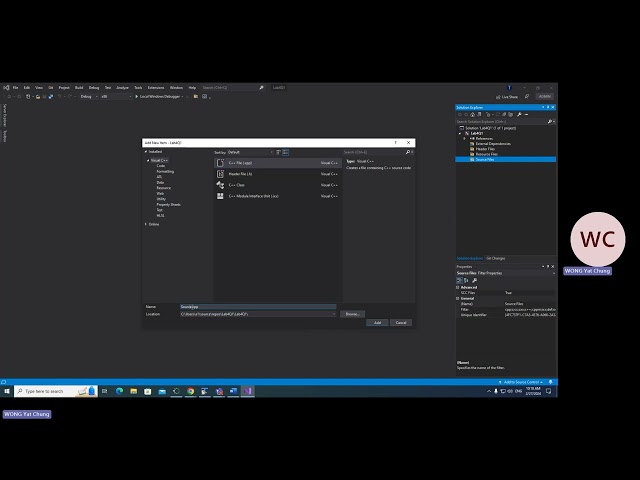This screenshot has height=480, width=640.
Task: Select the Resource category
Action: tap(163, 188)
